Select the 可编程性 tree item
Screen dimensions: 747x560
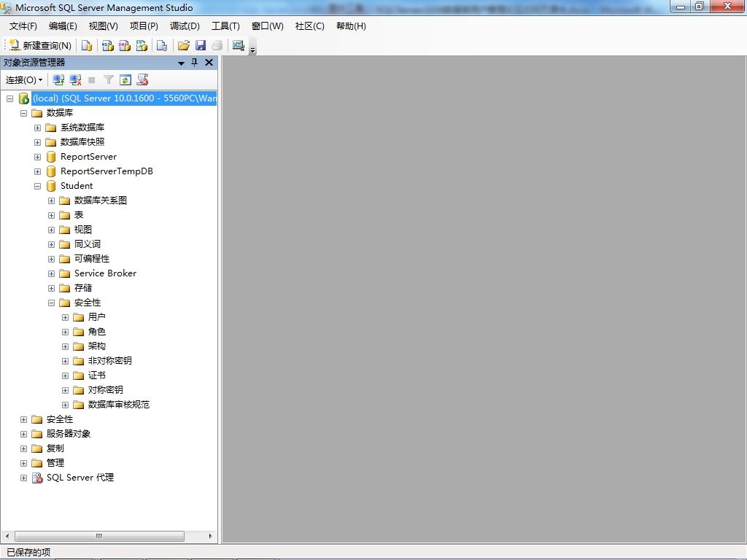pyautogui.click(x=92, y=259)
